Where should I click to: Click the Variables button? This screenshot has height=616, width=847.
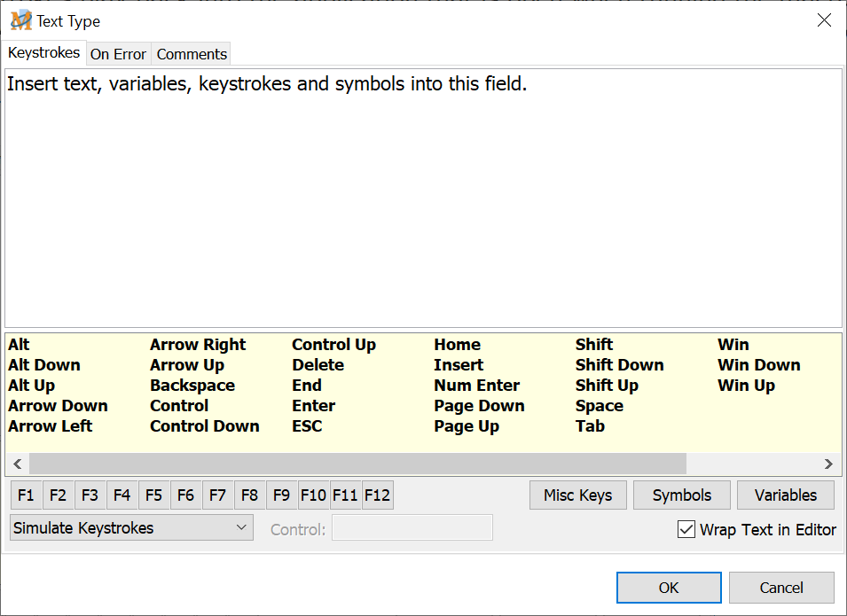click(785, 495)
